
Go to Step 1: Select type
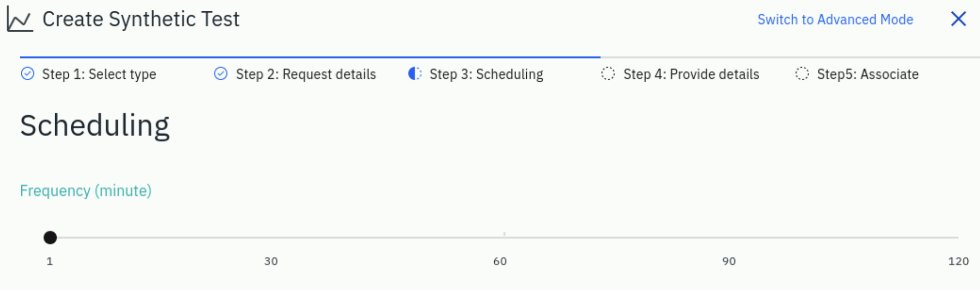pos(99,74)
